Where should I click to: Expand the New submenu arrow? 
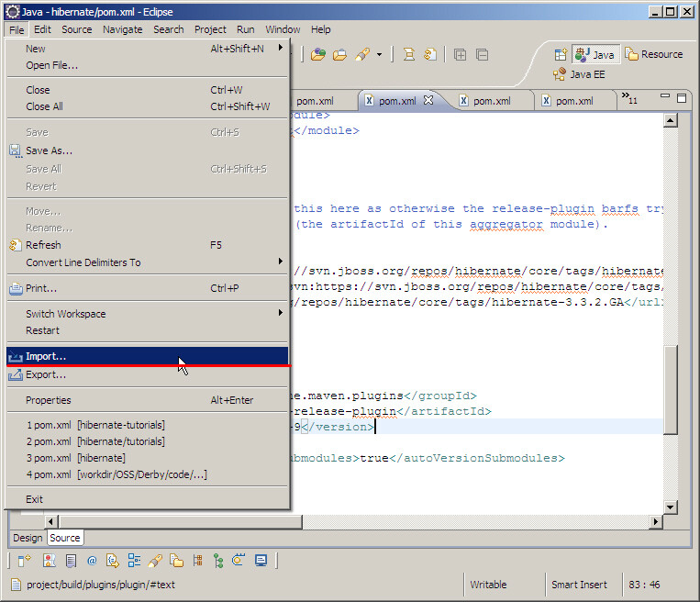[281, 49]
